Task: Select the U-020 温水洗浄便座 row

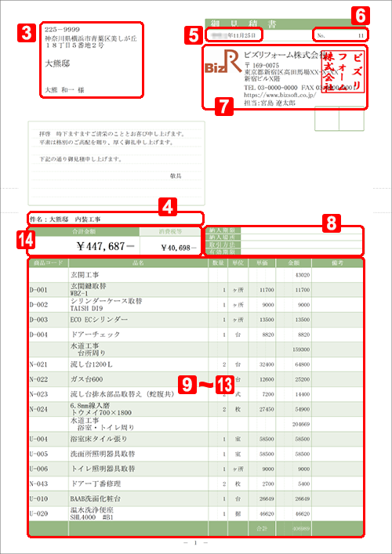Action: click(x=195, y=513)
